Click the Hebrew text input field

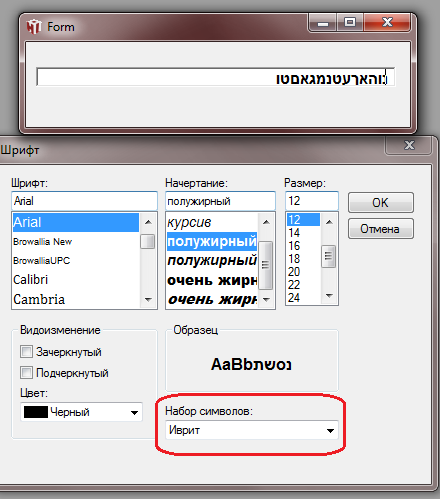click(x=215, y=77)
